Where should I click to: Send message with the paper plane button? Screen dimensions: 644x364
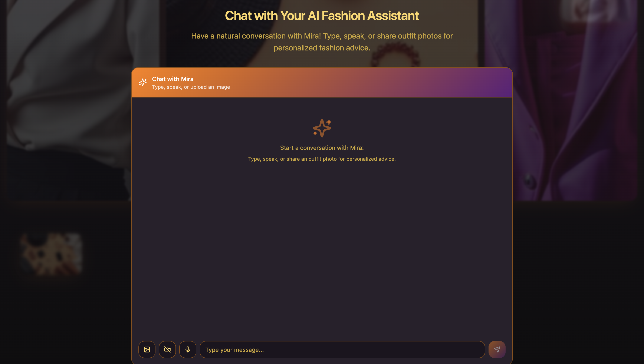[x=497, y=349]
